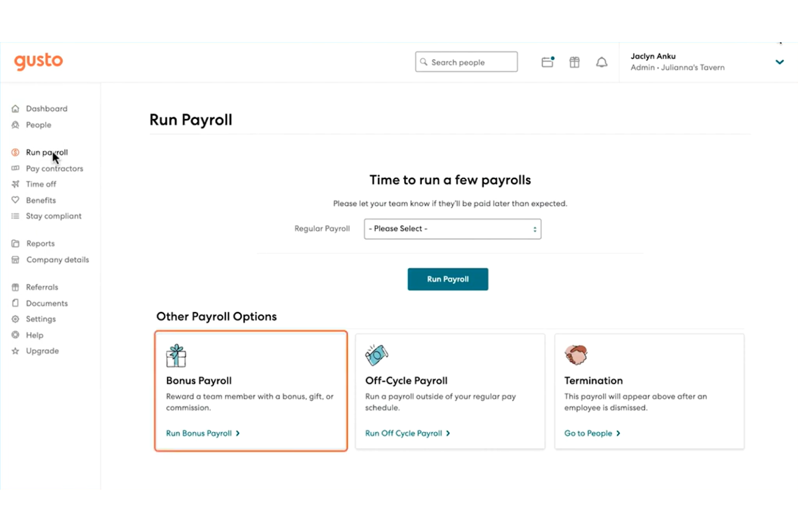Click the Bonus Payroll reward description text
Screen dimensions: 798x532
point(250,402)
